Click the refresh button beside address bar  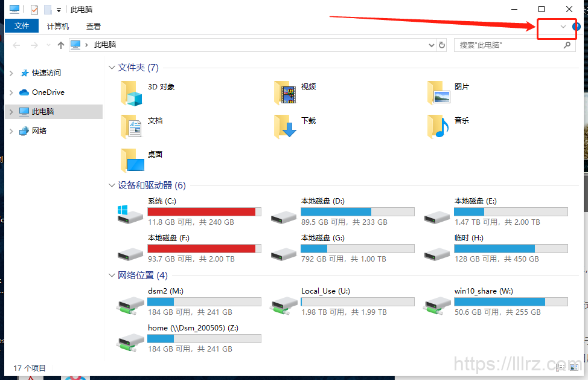pyautogui.click(x=442, y=45)
